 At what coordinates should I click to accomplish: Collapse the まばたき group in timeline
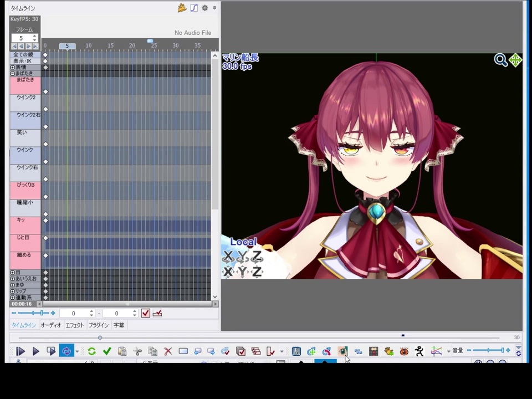(13, 73)
